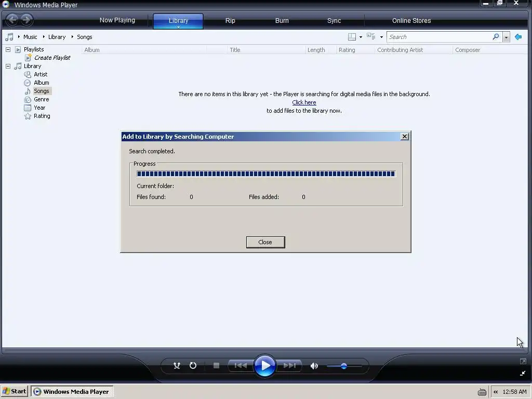The image size is (532, 399).
Task: Click in the Search input field
Action: click(440, 37)
